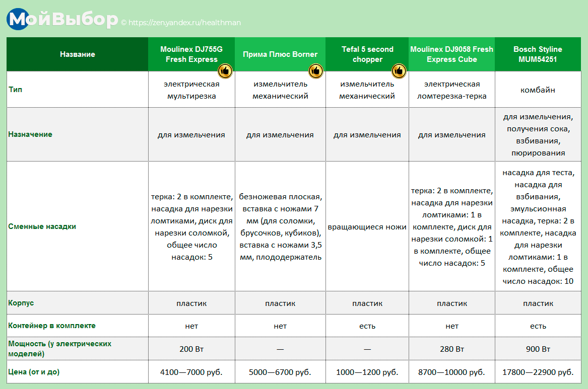Open the zen.yandex.ru/healthman link
This screenshot has width=588, height=389.
[184, 23]
